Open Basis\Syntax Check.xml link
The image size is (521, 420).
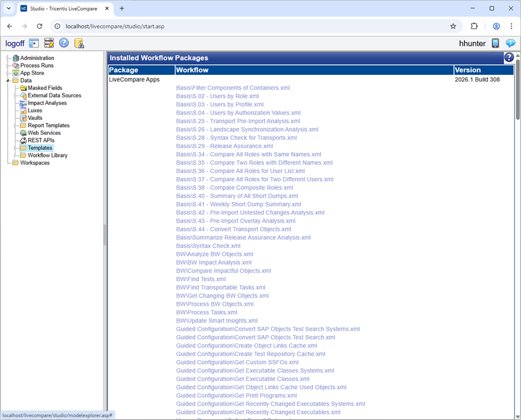208,246
